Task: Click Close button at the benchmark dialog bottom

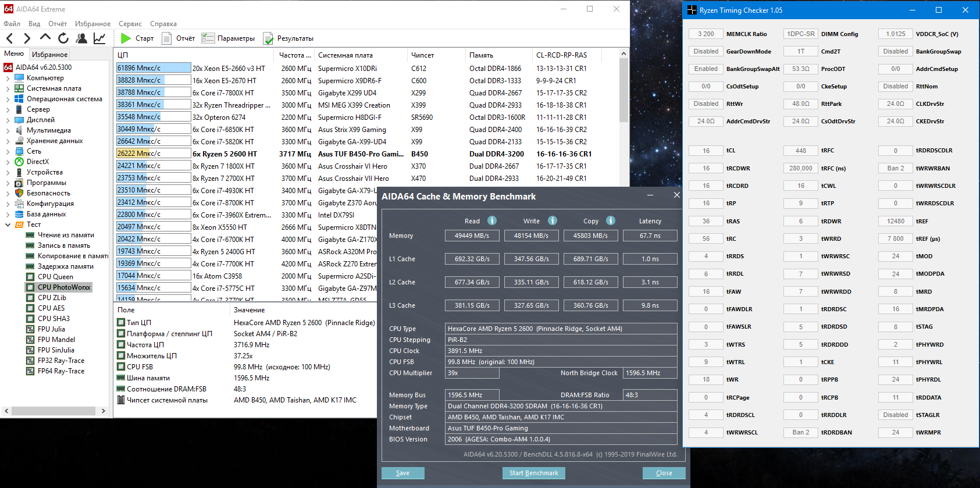Action: pyautogui.click(x=664, y=473)
